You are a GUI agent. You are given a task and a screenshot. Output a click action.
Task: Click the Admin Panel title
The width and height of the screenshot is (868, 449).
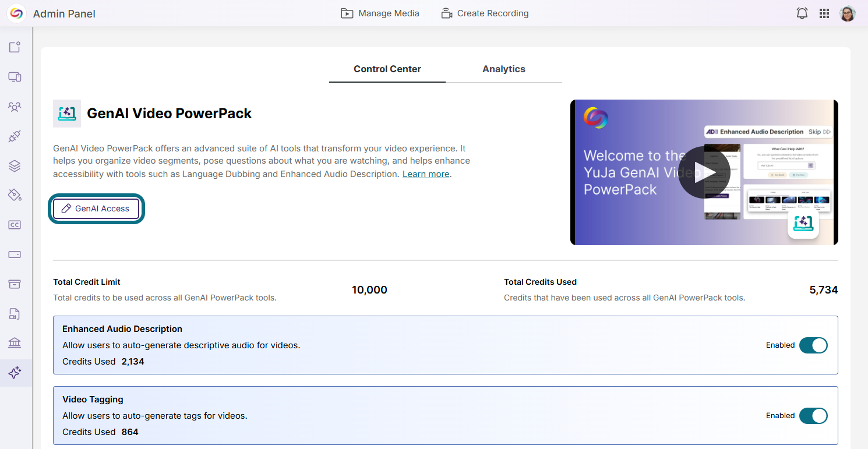[x=64, y=13]
